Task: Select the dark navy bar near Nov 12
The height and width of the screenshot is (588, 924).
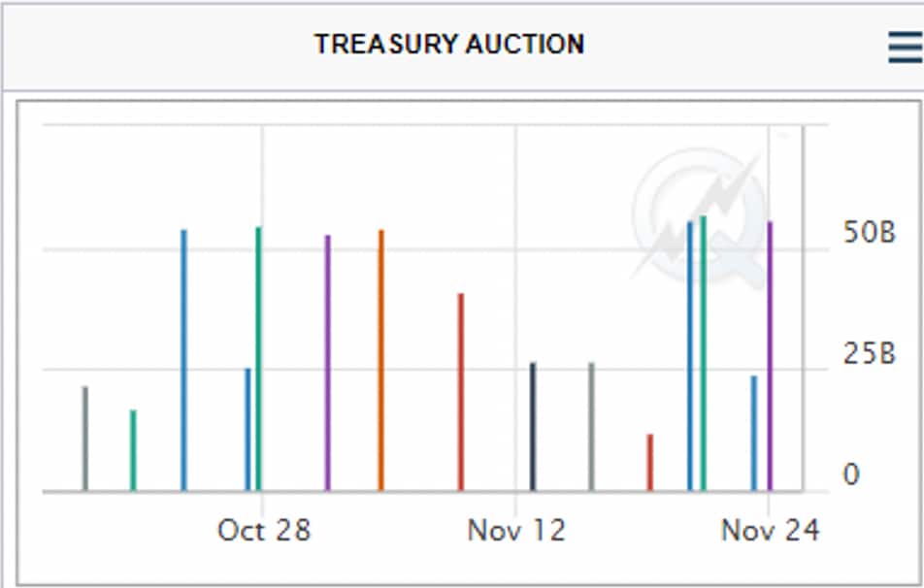Action: 533,426
